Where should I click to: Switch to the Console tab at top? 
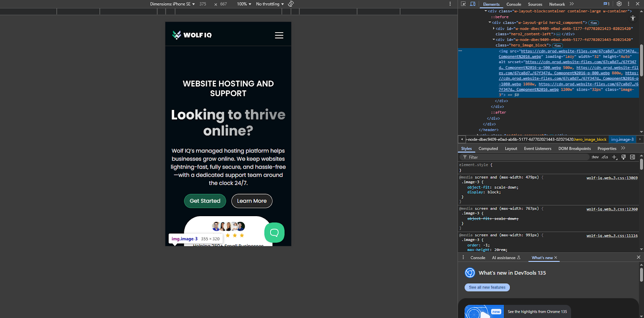(514, 4)
